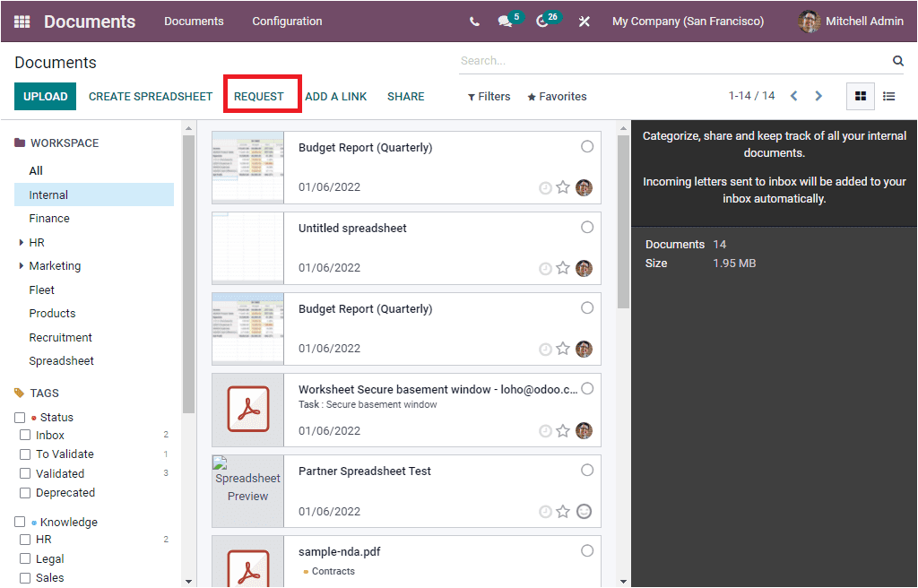Click document list scrollbar down arrow
The width and height of the screenshot is (918, 588).
pos(624,582)
